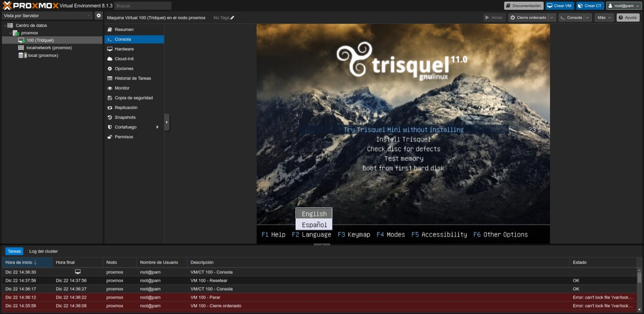The width and height of the screenshot is (644, 314).
Task: Open the Cierre ordenado dropdown arrow
Action: point(552,18)
